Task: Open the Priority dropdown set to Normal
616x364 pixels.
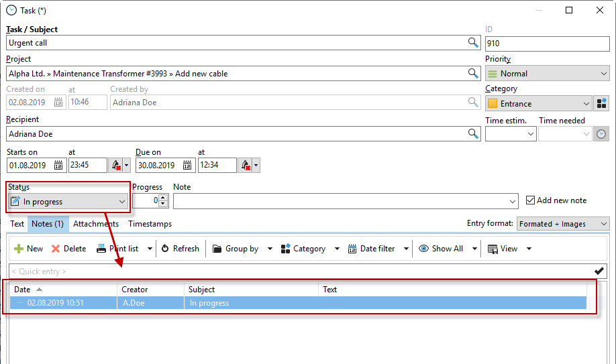Action: click(604, 74)
